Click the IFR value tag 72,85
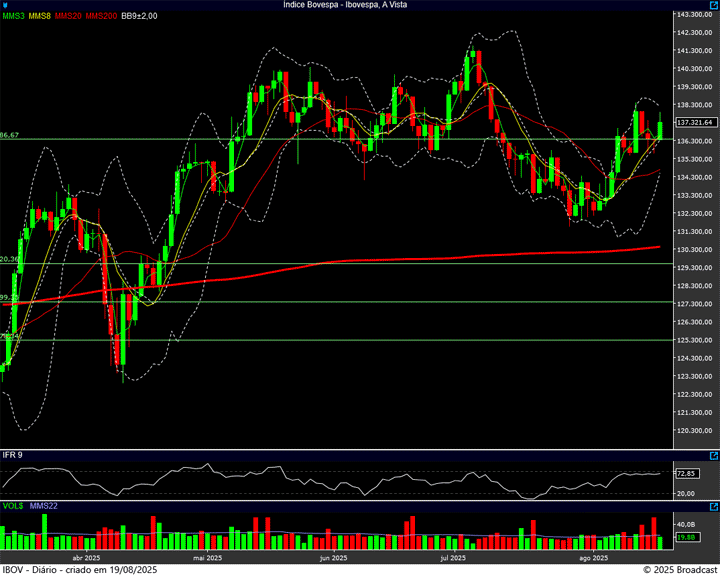The height and width of the screenshot is (575, 720). [x=687, y=474]
